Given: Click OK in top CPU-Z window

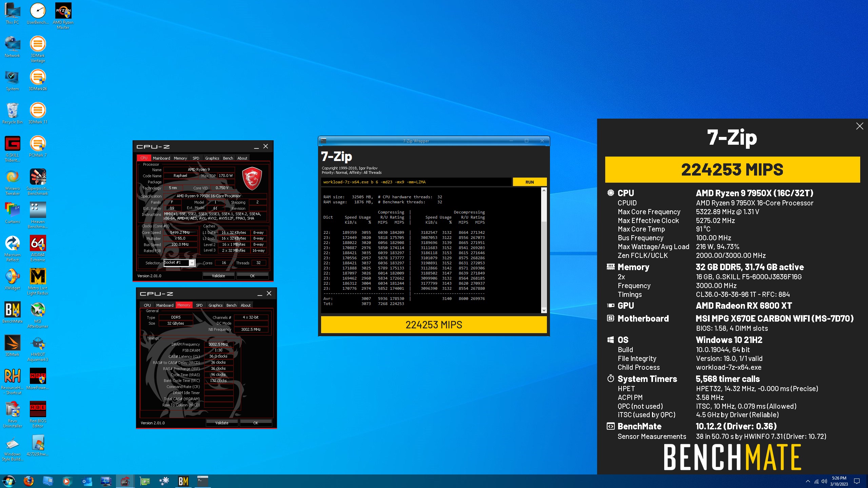Looking at the screenshot, I should [x=252, y=276].
